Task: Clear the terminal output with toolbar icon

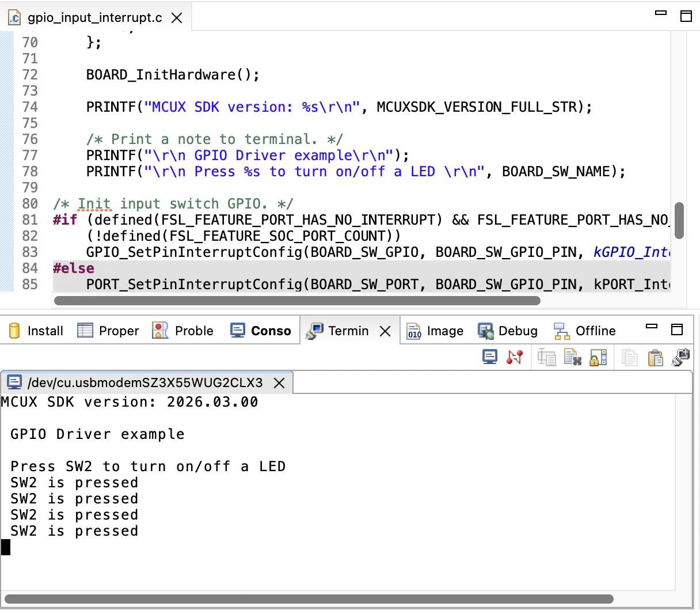Action: click(572, 357)
